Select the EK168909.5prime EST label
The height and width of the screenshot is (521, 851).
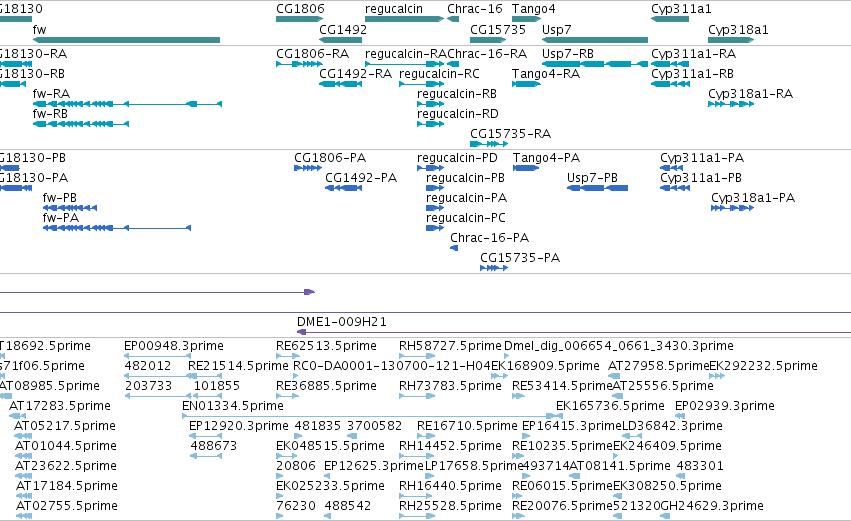tap(545, 366)
